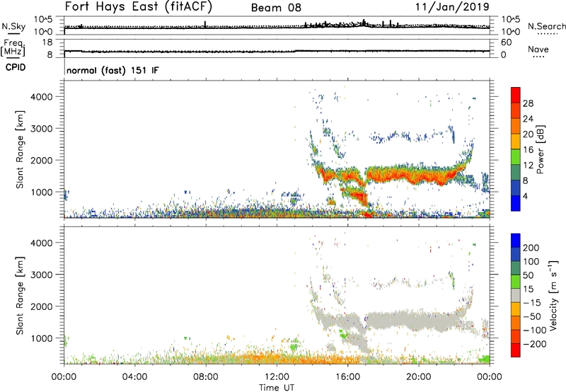The image size is (566, 392).
Task: Click the '4000' tick in the power panel
Action: coord(42,97)
